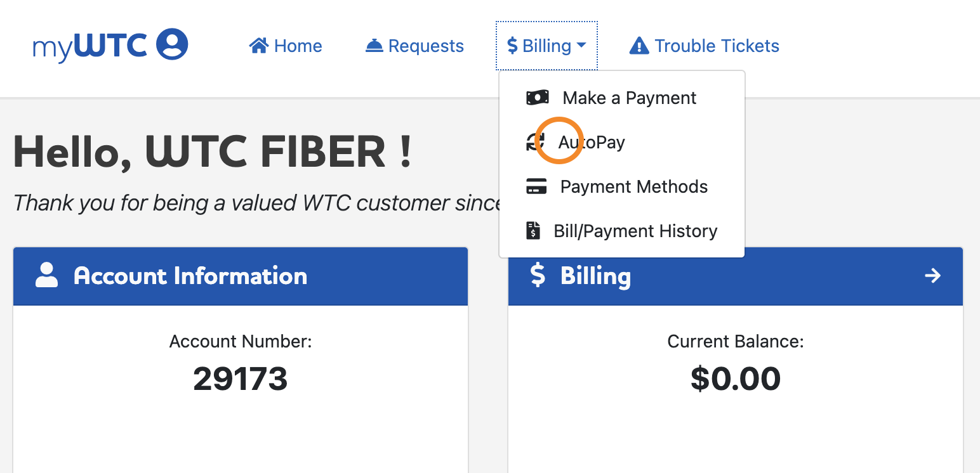Open Bill/Payment History menu entry
This screenshot has height=473, width=980.
pos(635,231)
